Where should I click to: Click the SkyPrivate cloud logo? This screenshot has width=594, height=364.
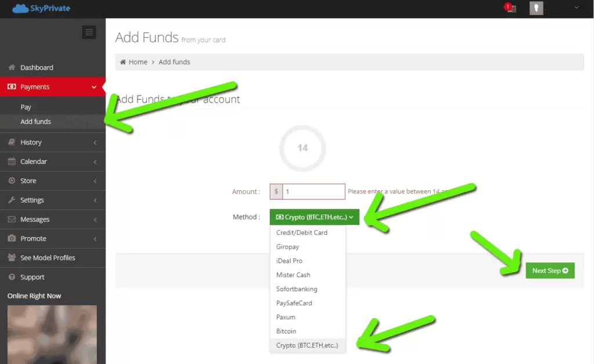pyautogui.click(x=41, y=8)
